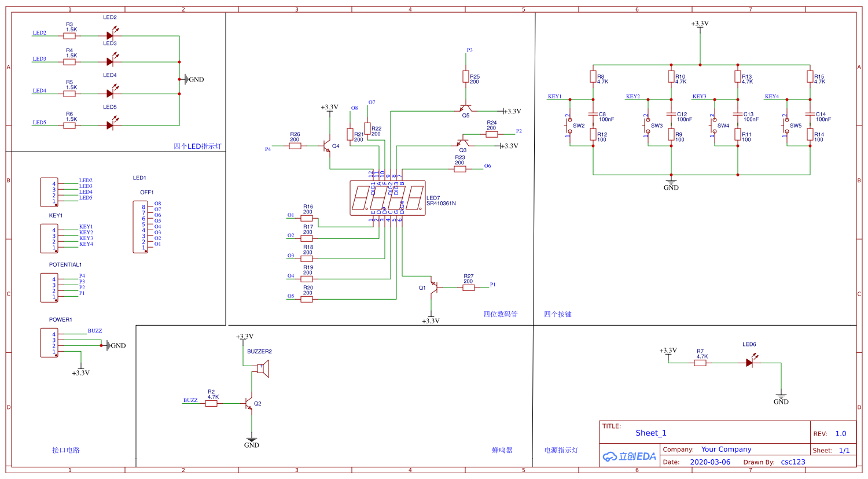This screenshot has height=479, width=868.
Task: Select the POTENTIAL1 connector symbol
Action: pyautogui.click(x=49, y=288)
